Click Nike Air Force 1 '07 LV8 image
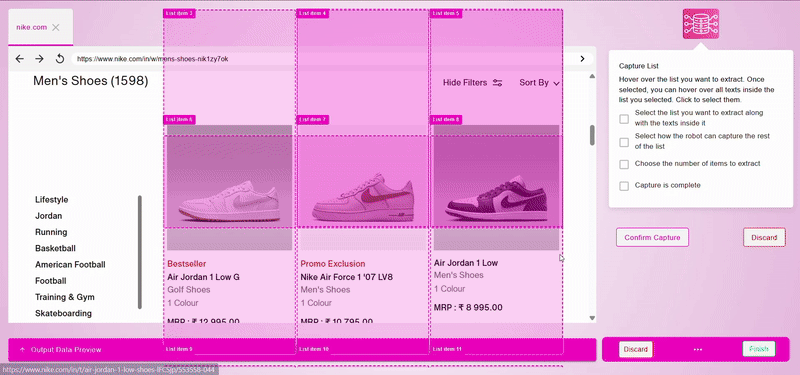The height and width of the screenshot is (375, 800). pyautogui.click(x=363, y=187)
